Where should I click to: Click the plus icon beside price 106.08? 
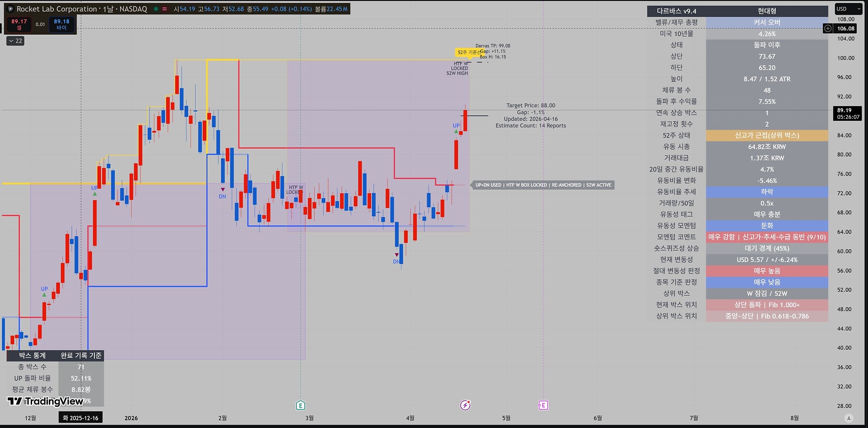pyautogui.click(x=828, y=29)
